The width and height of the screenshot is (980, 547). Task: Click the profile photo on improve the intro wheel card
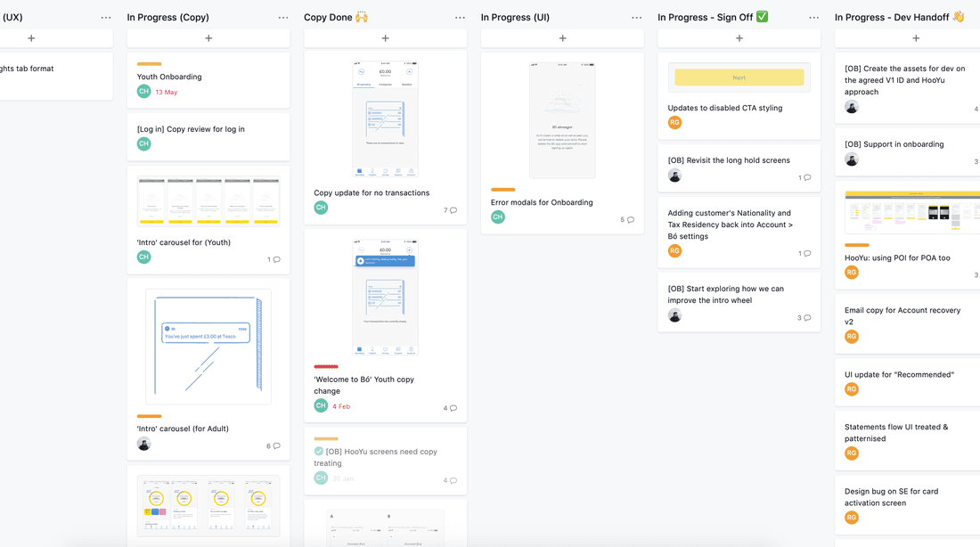point(674,315)
